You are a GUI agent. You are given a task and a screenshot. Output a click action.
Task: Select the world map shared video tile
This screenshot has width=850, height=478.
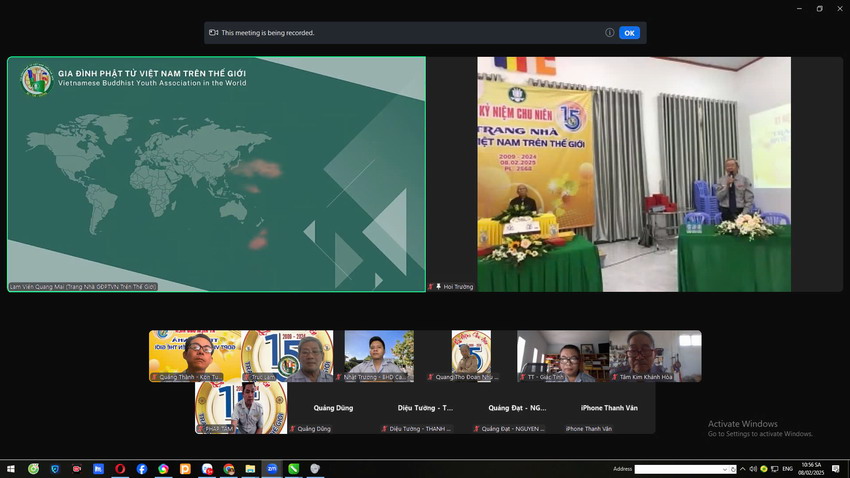[x=216, y=174]
